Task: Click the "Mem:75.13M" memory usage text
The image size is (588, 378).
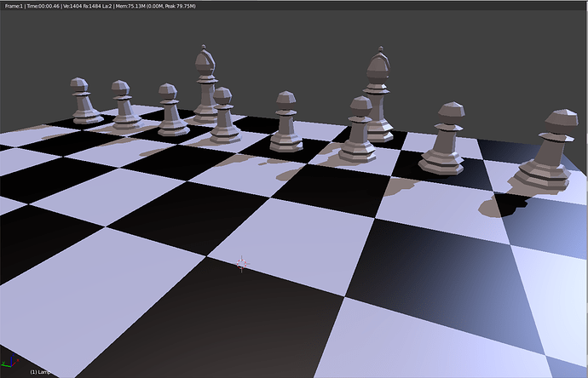Action: 131,6
